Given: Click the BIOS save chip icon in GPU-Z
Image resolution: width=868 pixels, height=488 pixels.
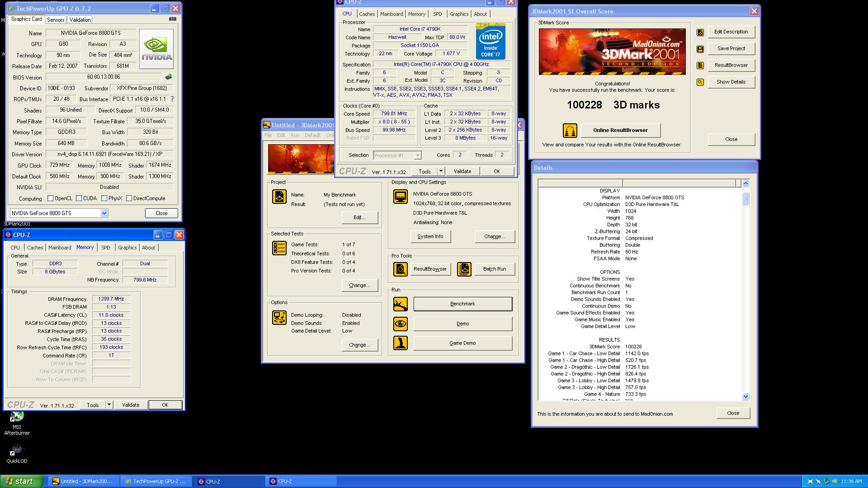Looking at the screenshot, I should (169, 77).
